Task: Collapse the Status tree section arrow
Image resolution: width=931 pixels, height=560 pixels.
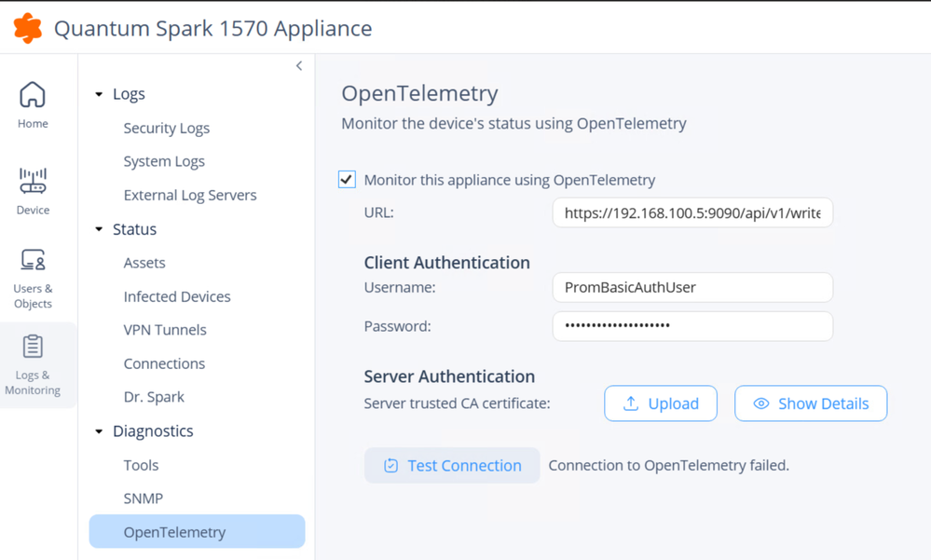Action: pyautogui.click(x=99, y=228)
